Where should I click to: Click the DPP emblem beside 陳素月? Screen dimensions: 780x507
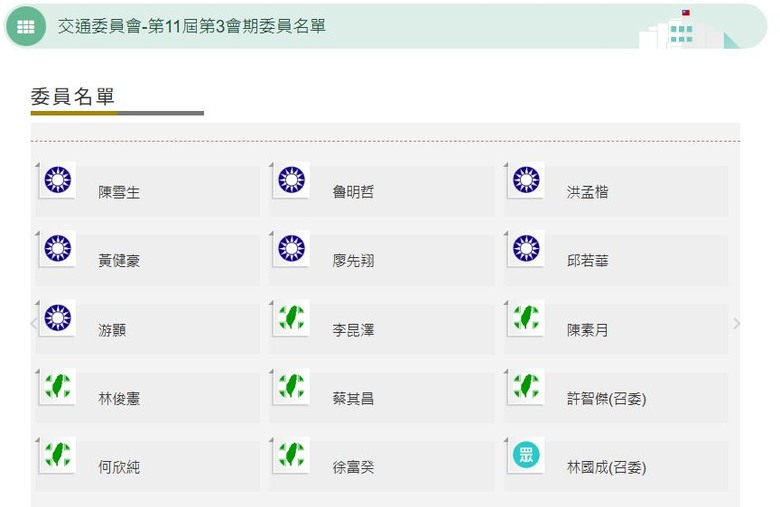[x=526, y=317]
